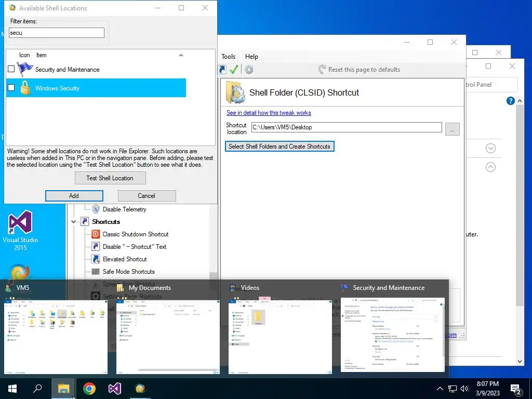This screenshot has height=399, width=532.
Task: Click the Add button
Action: tap(74, 196)
